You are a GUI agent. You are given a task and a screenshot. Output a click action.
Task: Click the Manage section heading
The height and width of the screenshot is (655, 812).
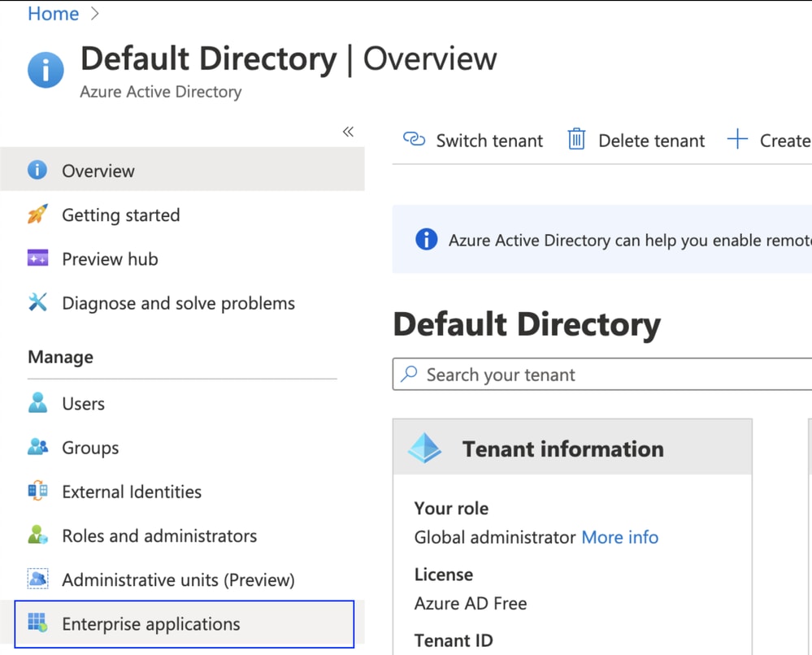coord(61,357)
